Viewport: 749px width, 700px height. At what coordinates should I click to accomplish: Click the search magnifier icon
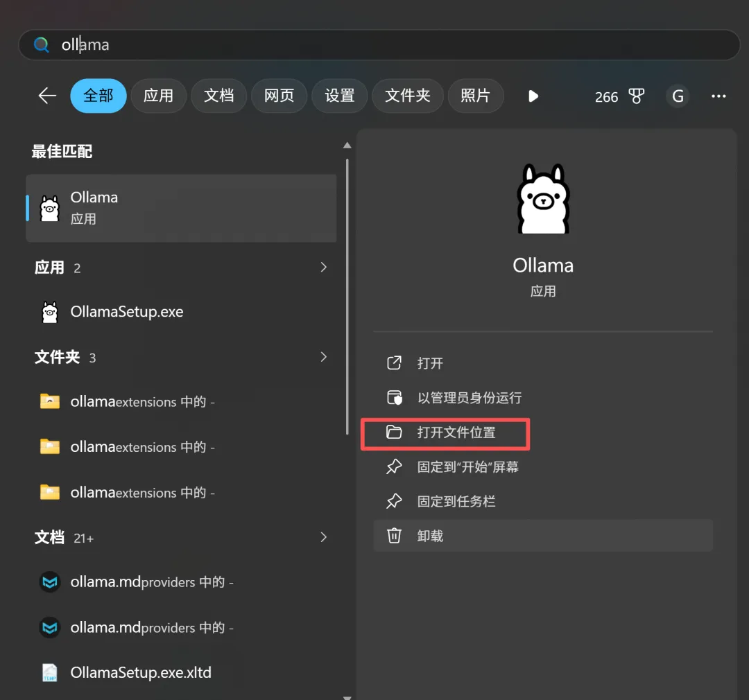(x=42, y=45)
